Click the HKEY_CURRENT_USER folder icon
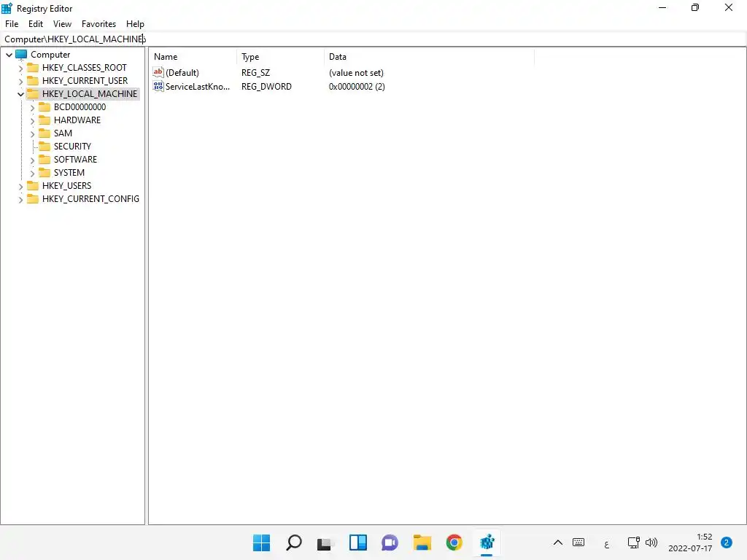Image resolution: width=747 pixels, height=560 pixels. coord(33,80)
